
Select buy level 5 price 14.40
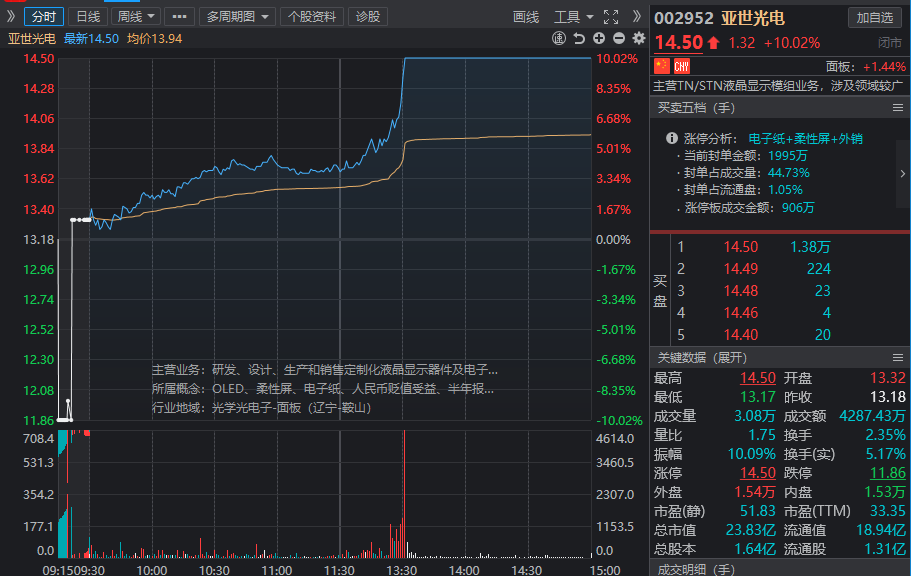(741, 335)
